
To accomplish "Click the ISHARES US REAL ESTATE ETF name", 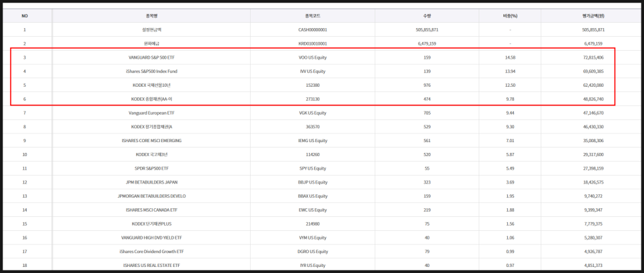I will [151, 266].
